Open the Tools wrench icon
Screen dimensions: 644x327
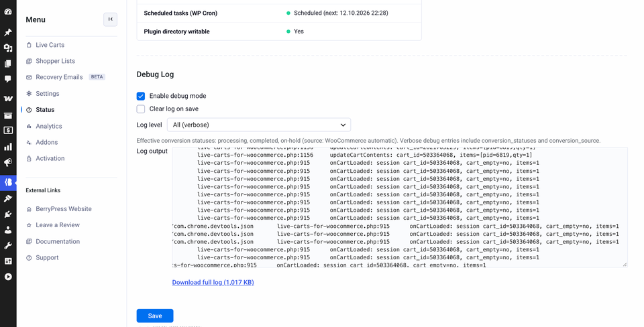[x=8, y=245]
